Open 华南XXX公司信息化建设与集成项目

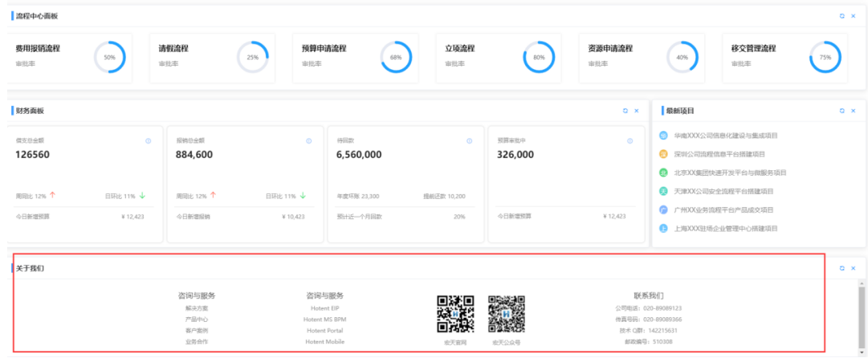coord(726,135)
